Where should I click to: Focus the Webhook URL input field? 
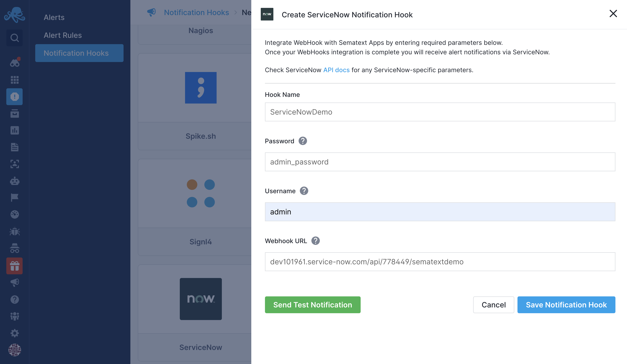click(440, 262)
